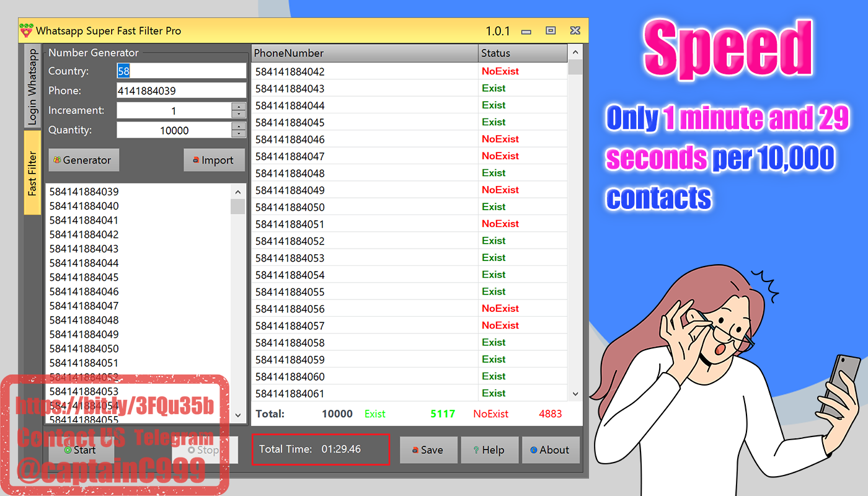Viewport: 868px width, 496px height.
Task: Select row 584141884045 in results table
Action: pyautogui.click(x=409, y=122)
